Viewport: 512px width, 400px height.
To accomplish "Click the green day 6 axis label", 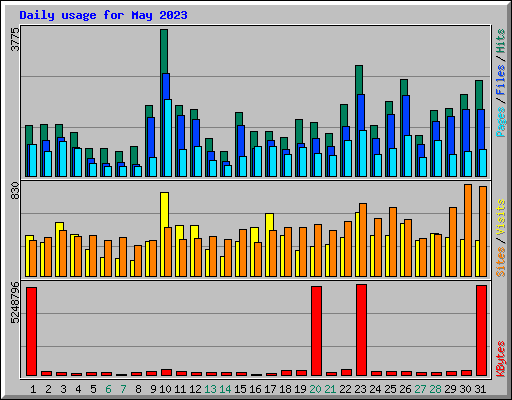I will click(108, 389).
